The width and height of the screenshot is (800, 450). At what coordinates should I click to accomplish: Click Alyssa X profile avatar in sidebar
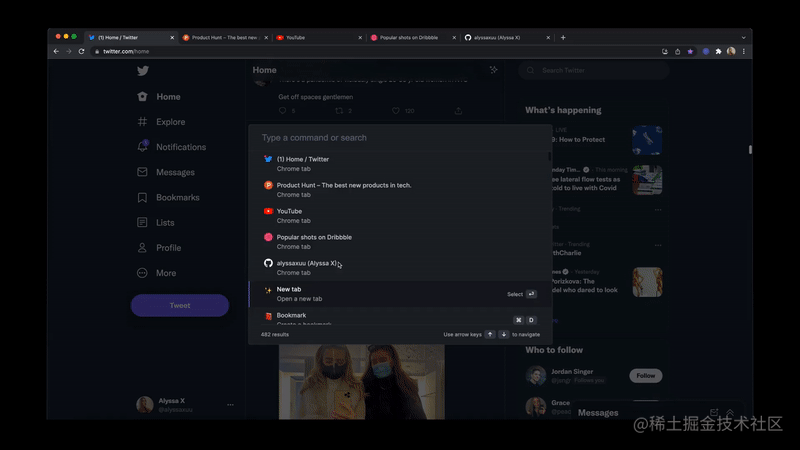click(x=145, y=405)
